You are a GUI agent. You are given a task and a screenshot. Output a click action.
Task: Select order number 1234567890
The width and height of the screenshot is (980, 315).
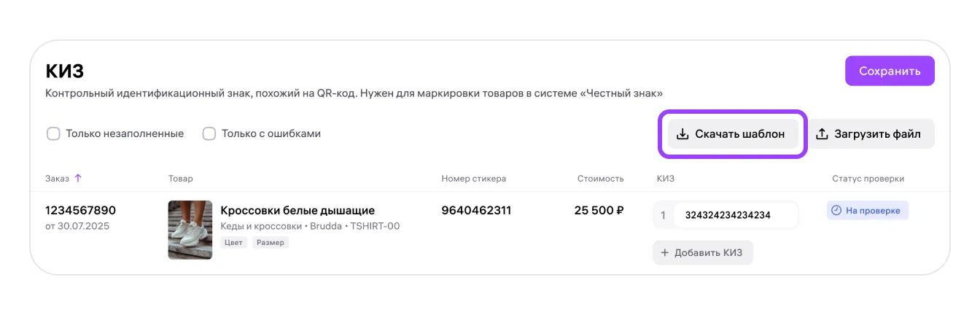coord(80,211)
